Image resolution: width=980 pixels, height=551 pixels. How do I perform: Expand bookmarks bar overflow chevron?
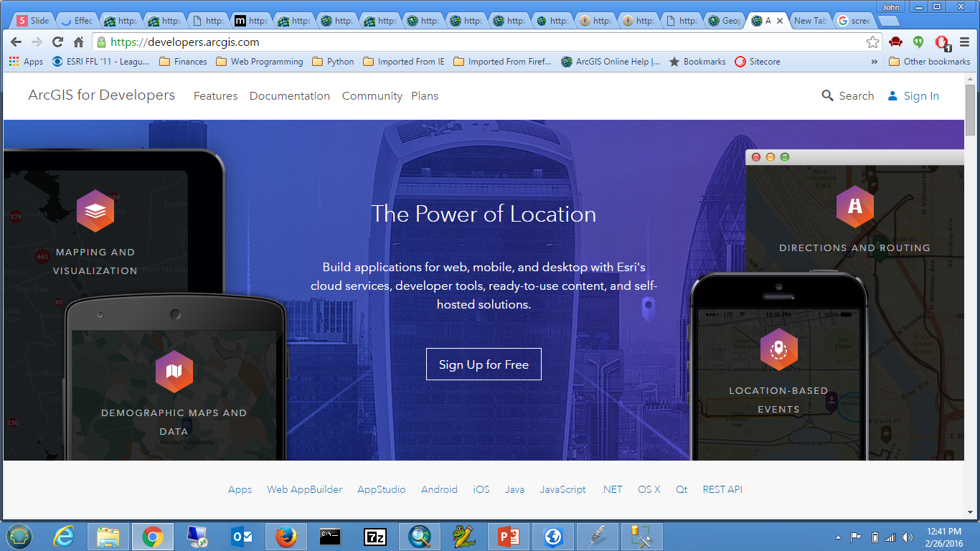875,62
